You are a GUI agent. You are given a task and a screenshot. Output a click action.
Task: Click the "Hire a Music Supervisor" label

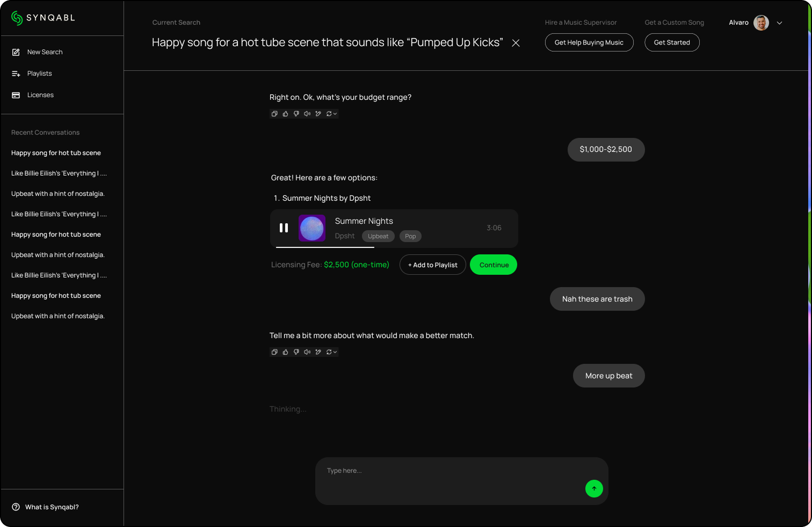[x=581, y=23]
